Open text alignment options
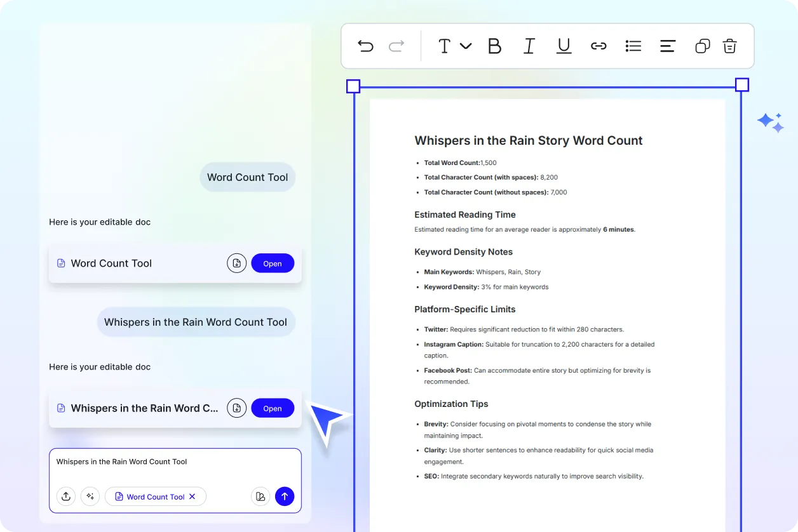798x532 pixels. point(668,46)
